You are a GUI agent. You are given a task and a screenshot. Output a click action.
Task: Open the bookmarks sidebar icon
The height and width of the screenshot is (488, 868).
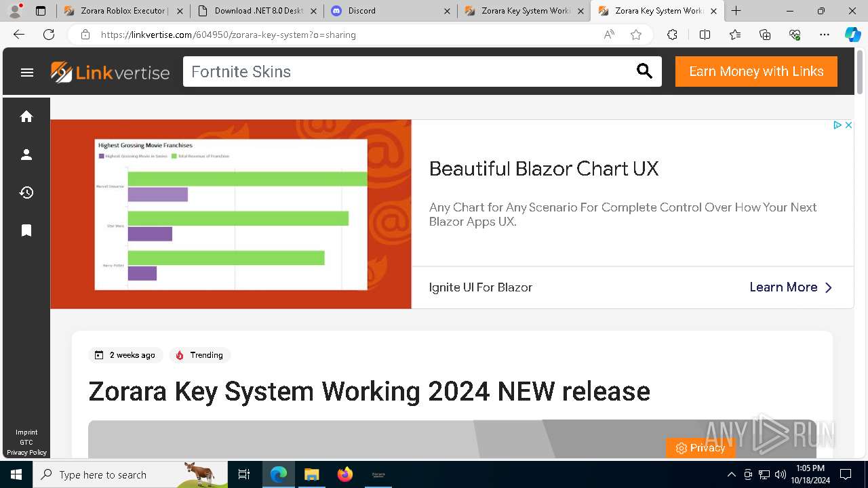click(x=26, y=230)
